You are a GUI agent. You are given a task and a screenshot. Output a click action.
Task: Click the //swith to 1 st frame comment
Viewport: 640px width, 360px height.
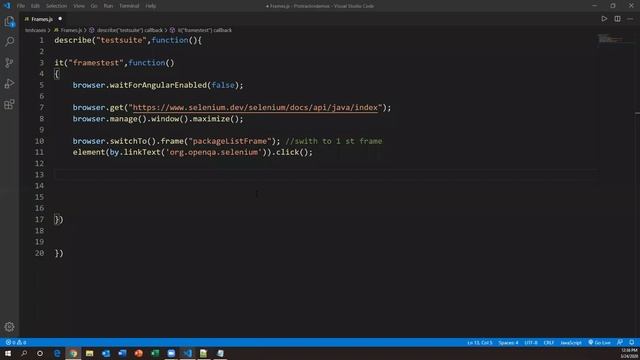coord(333,141)
